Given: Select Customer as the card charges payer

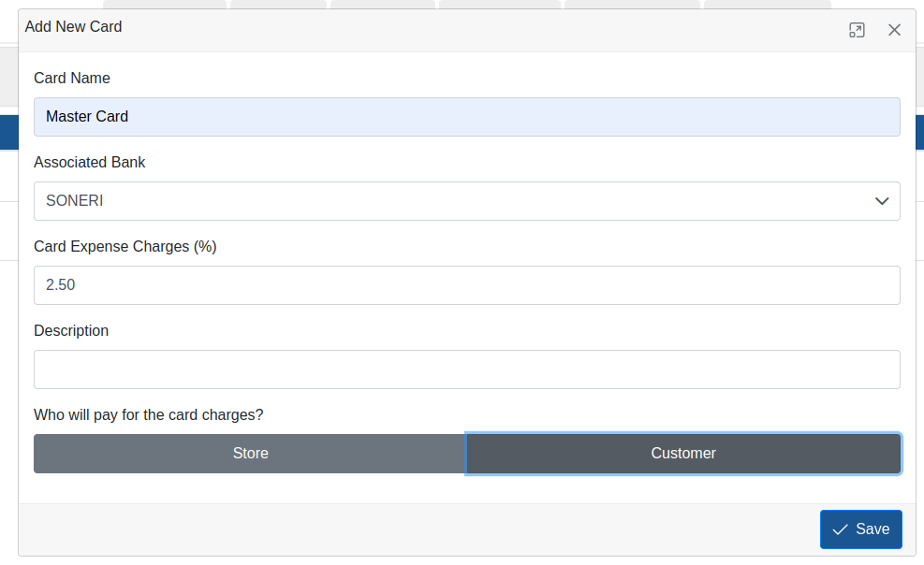Looking at the screenshot, I should pos(683,454).
